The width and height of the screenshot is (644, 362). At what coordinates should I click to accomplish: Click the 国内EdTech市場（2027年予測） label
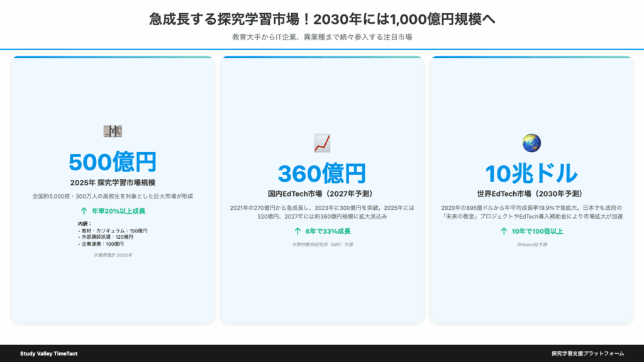pos(322,194)
